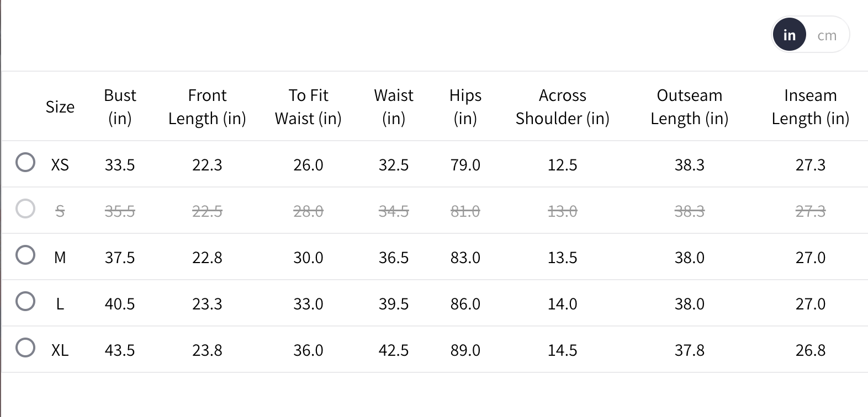
Task: Click the Hips (in) column header
Action: [465, 107]
